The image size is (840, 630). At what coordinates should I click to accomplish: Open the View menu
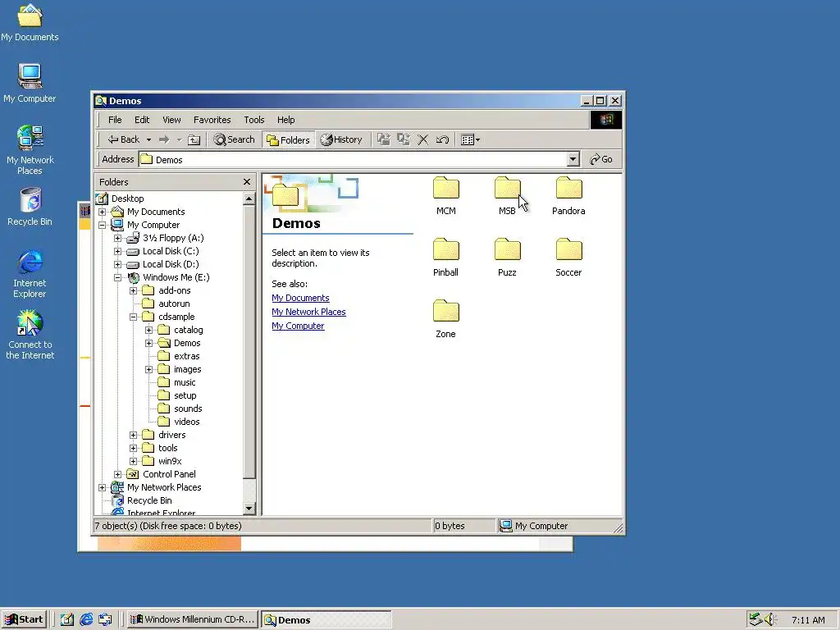coord(171,120)
